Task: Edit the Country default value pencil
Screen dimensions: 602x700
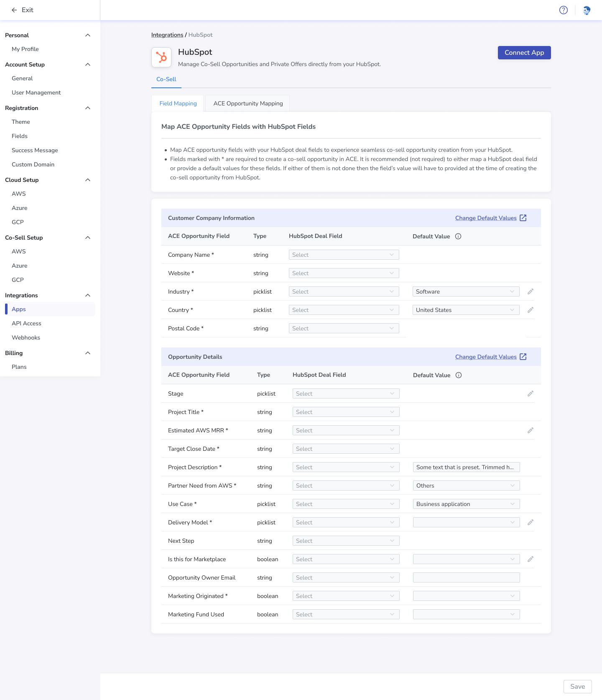Action: pos(531,310)
